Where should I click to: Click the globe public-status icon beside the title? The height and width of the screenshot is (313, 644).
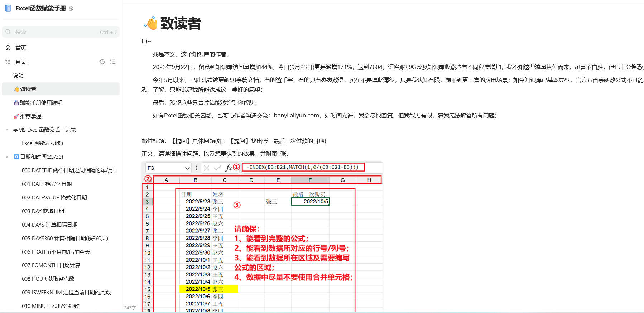pyautogui.click(x=71, y=9)
